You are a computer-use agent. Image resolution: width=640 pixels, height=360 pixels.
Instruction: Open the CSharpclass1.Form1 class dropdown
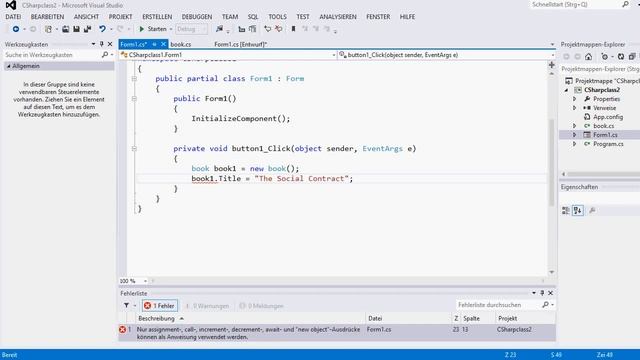coord(228,55)
